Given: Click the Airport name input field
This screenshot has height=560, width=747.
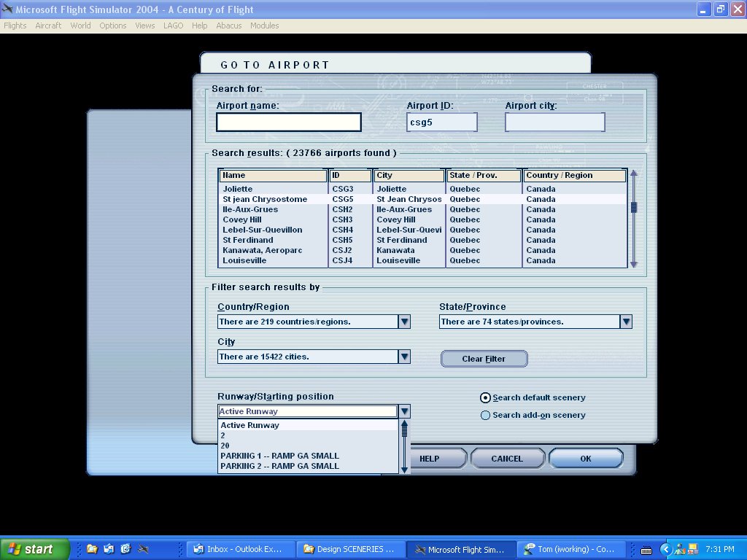Looking at the screenshot, I should (289, 122).
